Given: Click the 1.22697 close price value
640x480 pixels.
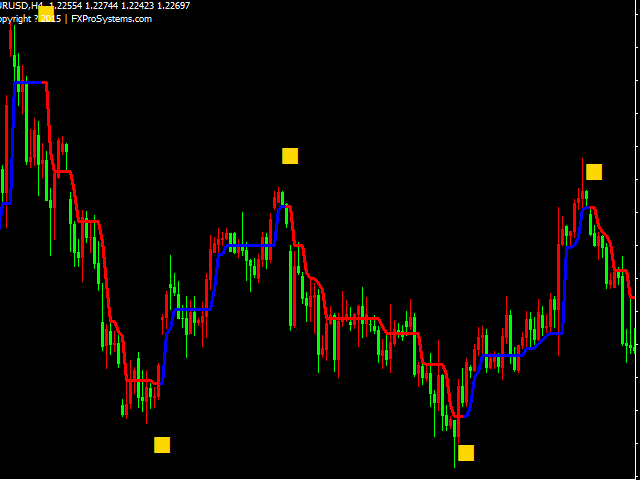Looking at the screenshot, I should [173, 6].
